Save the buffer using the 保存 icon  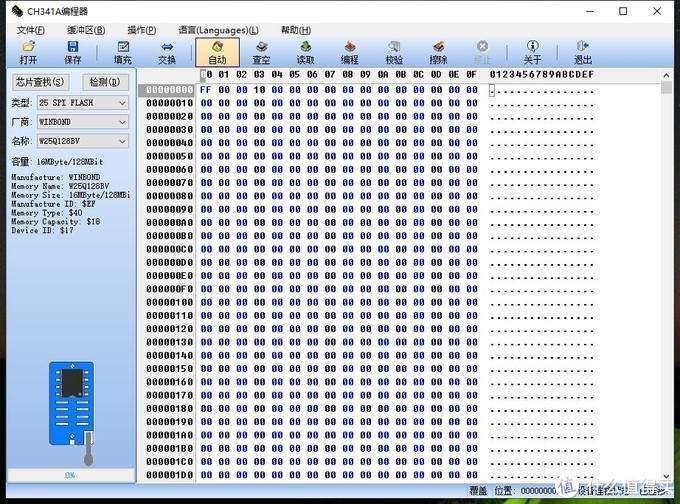coord(72,52)
